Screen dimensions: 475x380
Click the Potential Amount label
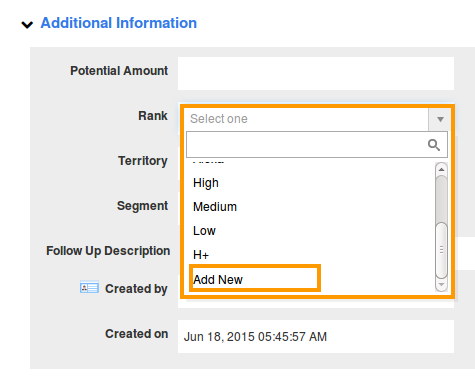pyautogui.click(x=119, y=71)
